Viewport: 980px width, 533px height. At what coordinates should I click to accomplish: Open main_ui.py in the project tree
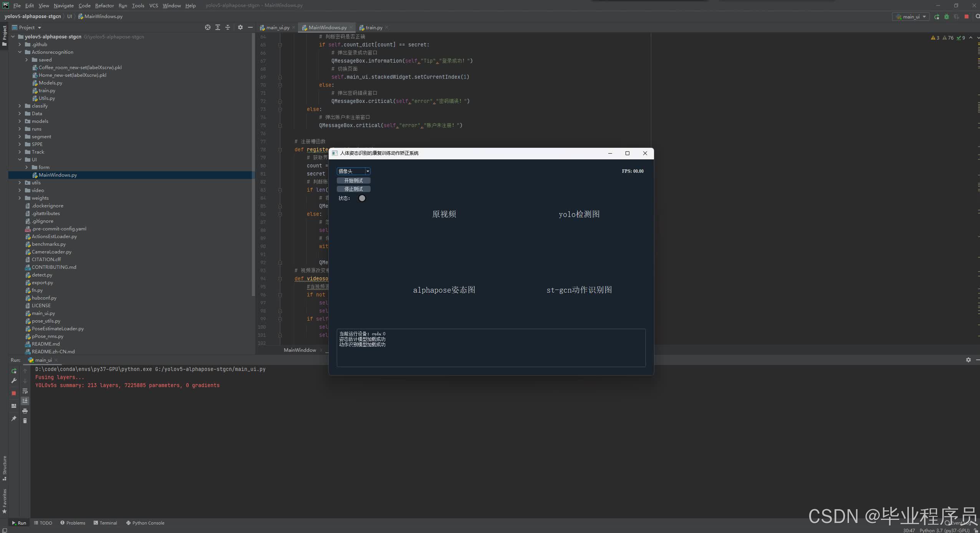click(x=43, y=313)
